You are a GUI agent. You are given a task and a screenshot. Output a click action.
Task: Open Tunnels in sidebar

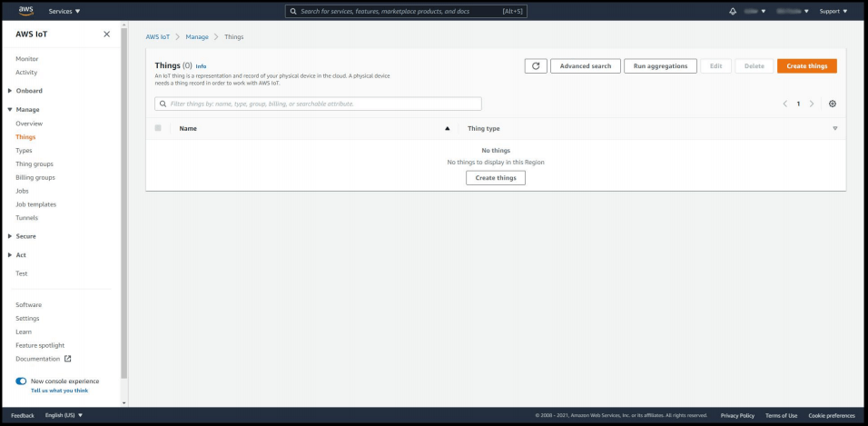click(26, 218)
